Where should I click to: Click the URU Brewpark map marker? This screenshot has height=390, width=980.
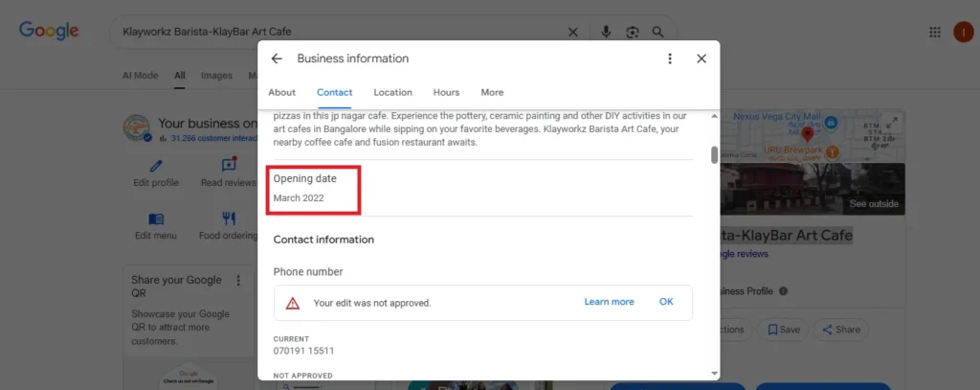[832, 151]
